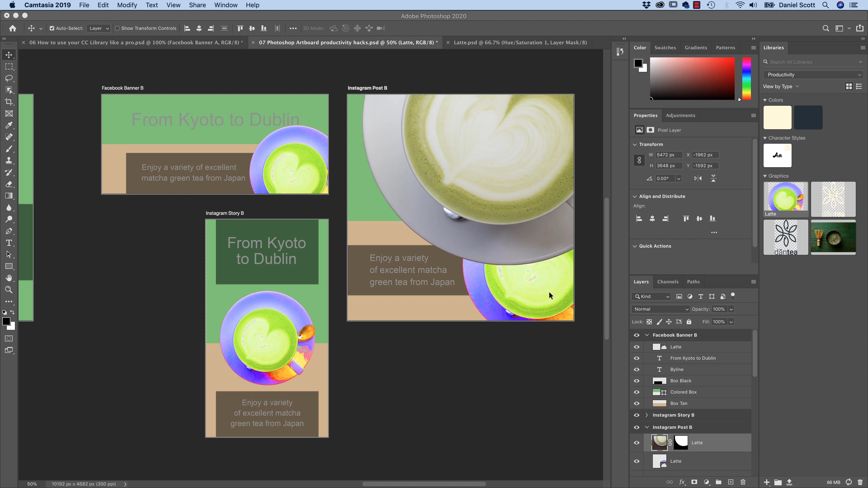The height and width of the screenshot is (488, 868).
Task: Enable Show Transform Controls checkbox
Action: (x=117, y=28)
